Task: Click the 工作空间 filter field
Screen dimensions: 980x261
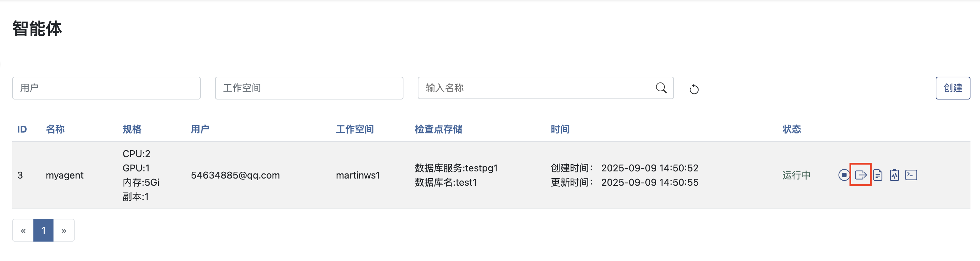Action: pos(309,88)
